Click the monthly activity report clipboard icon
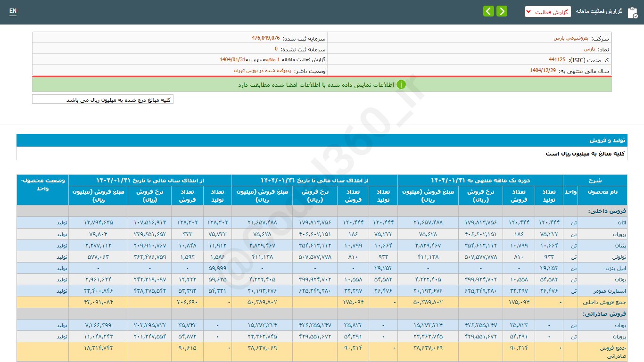Image resolution: width=644 pixels, height=362 pixels. (632, 12)
